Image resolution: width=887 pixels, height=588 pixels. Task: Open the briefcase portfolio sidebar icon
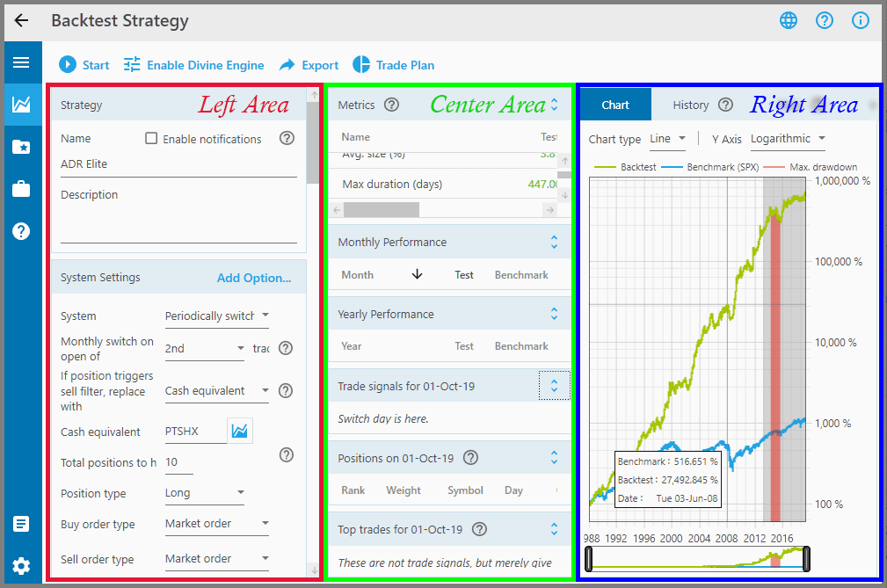click(x=21, y=189)
